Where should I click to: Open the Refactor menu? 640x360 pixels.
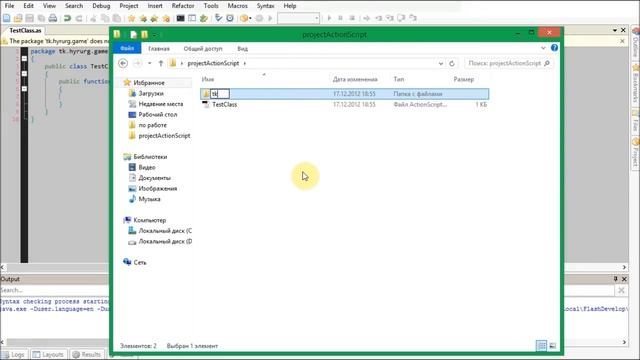183,6
